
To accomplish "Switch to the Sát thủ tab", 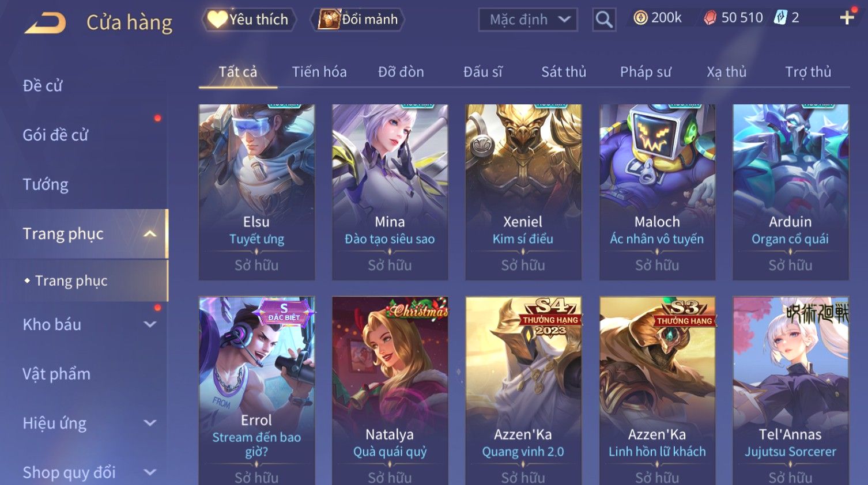I will point(563,72).
